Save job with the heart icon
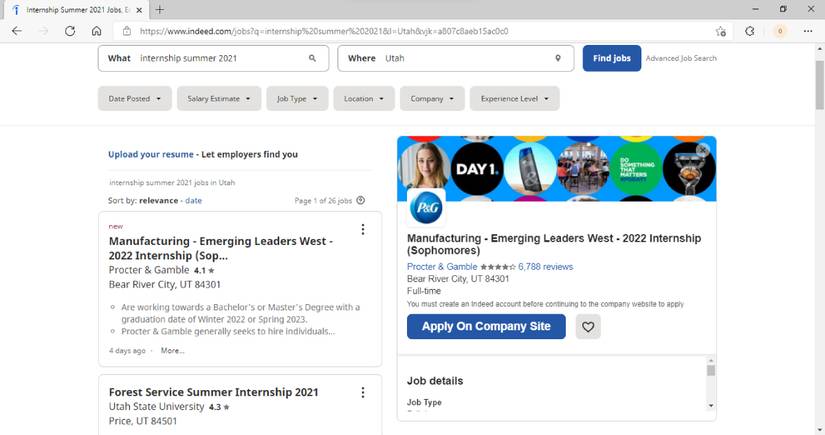825x435 pixels. pyautogui.click(x=588, y=327)
